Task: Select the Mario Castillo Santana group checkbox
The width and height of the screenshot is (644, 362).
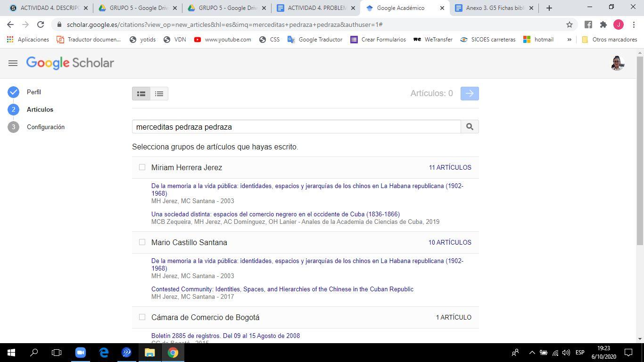Action: coord(142,242)
